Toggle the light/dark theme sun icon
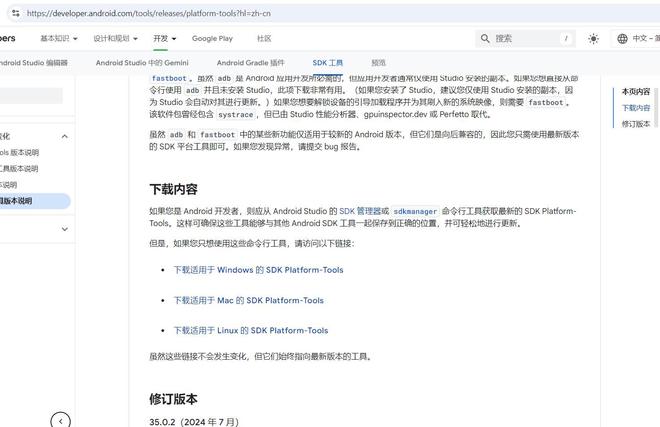 [593, 39]
